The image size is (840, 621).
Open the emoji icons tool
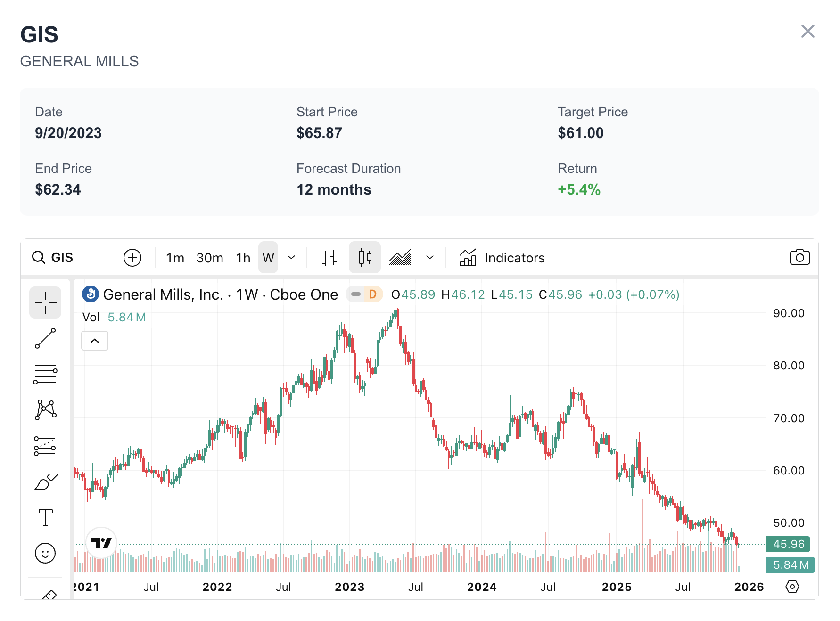45,553
